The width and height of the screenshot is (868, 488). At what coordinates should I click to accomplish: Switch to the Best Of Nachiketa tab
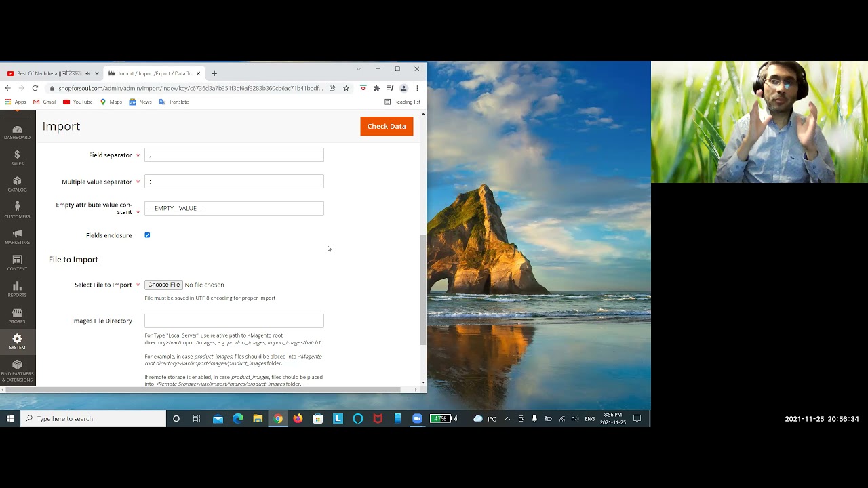[47, 73]
